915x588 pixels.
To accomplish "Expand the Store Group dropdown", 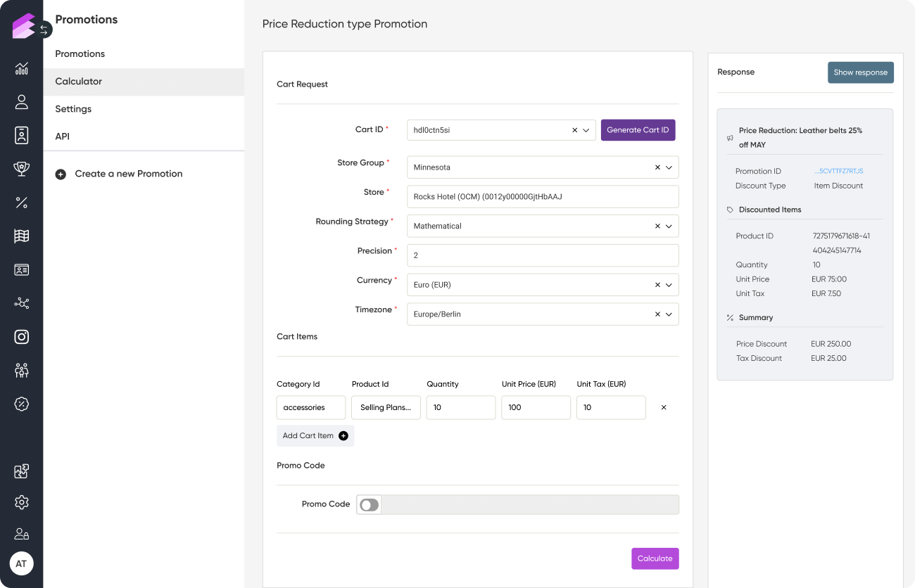I will [x=669, y=167].
